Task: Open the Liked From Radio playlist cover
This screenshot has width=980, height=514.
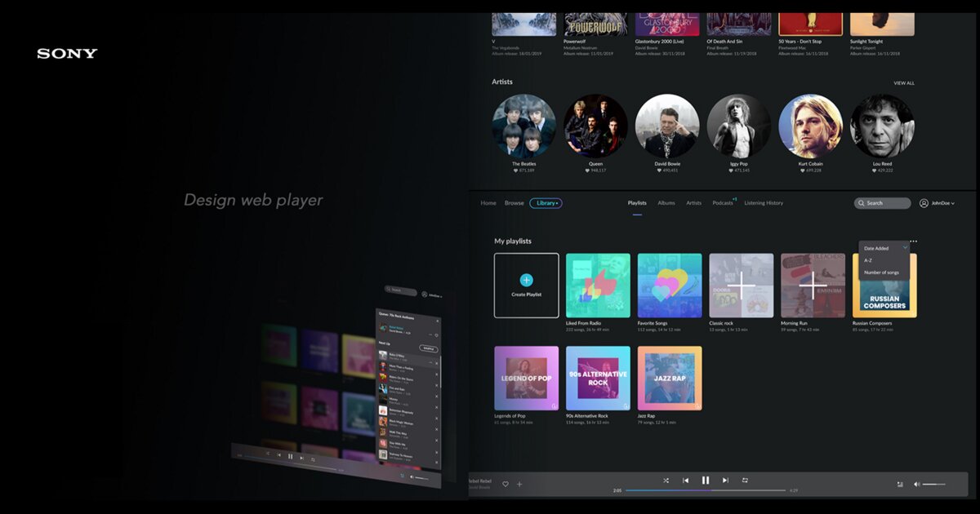Action: (598, 285)
